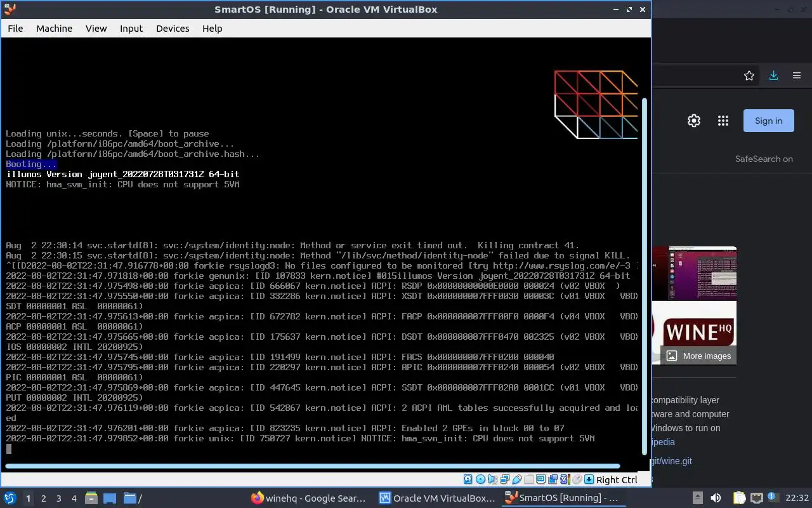Open the File menu in VirtualBox
Viewport: 812px width, 508px height.
point(15,29)
